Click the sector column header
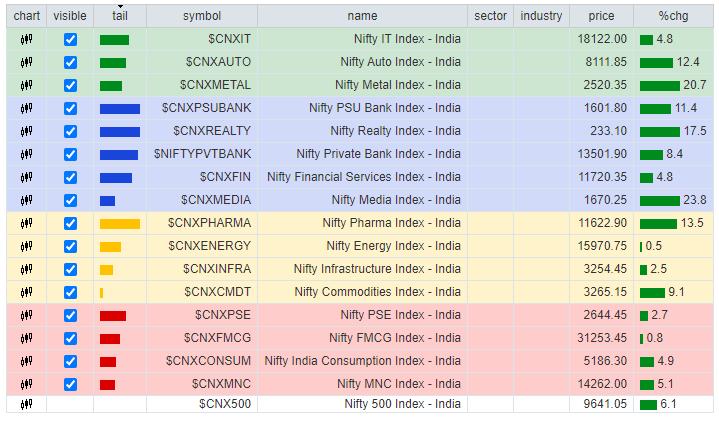 click(x=489, y=16)
